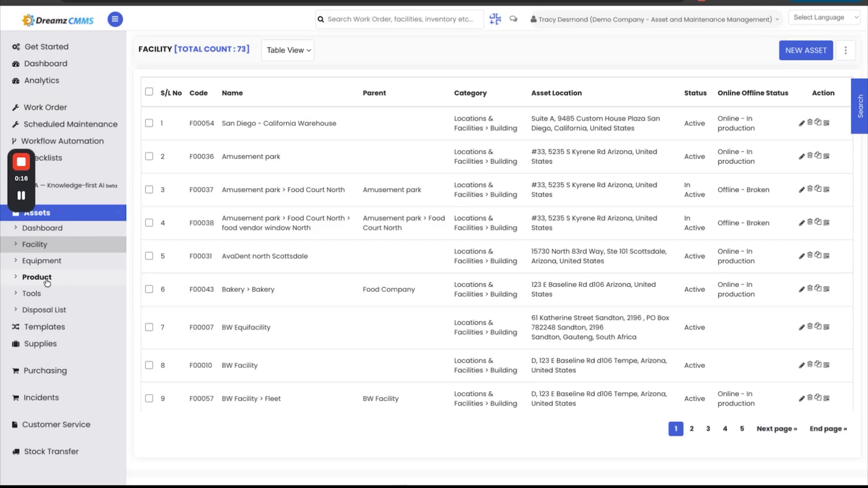The height and width of the screenshot is (488, 868).
Task: Delete the San Diego - California Warehouse row
Action: [810, 122]
